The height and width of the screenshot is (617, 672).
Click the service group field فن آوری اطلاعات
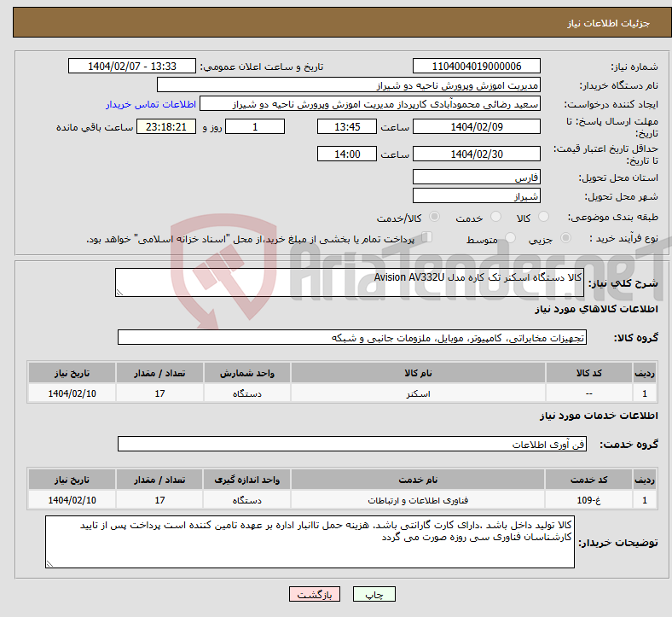click(x=352, y=445)
